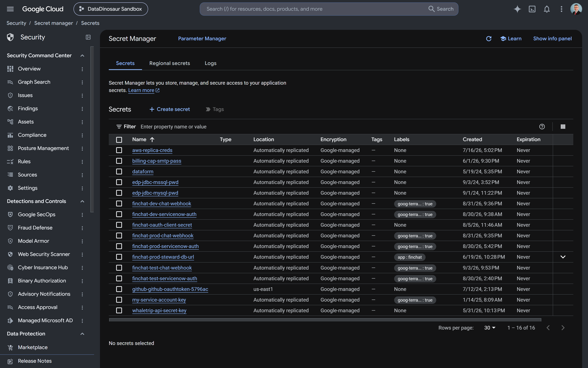
Task: Check the finchat-prod-steward-db-url row checkbox
Action: click(x=119, y=257)
